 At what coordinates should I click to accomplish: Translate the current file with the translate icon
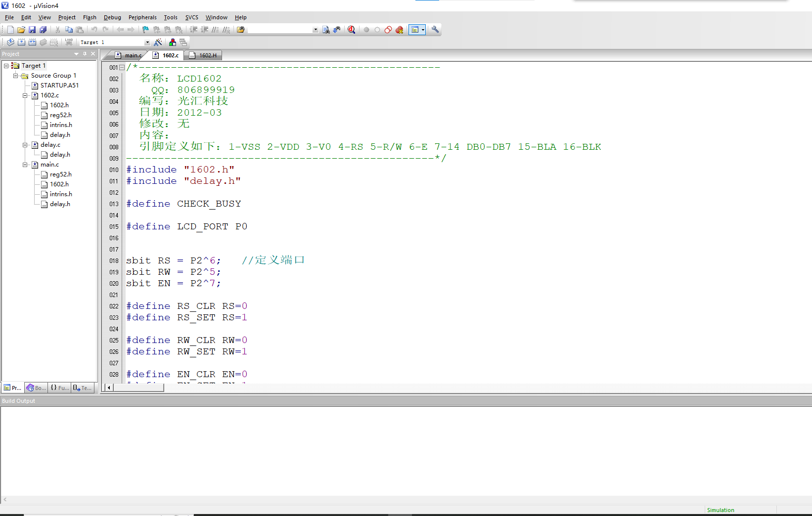[x=10, y=42]
